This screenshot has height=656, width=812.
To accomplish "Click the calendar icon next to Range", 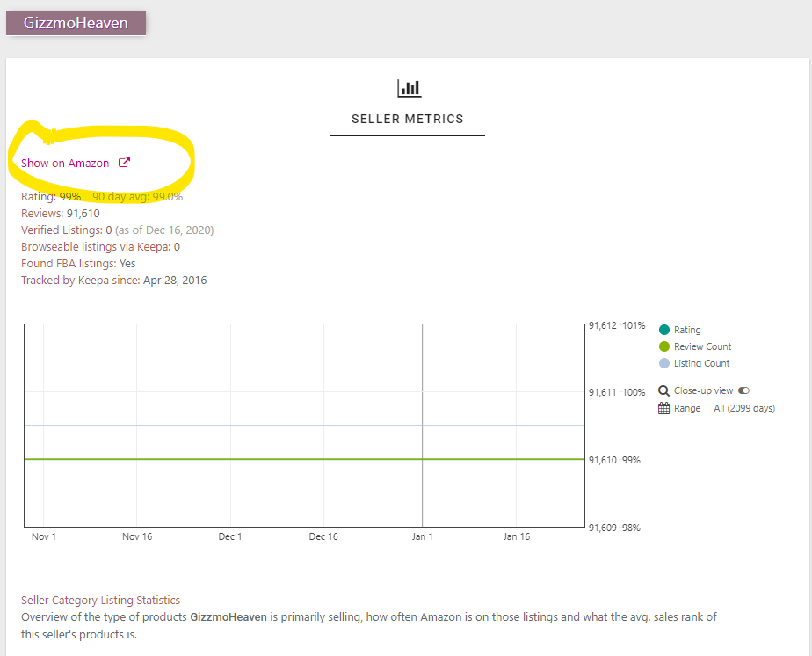I will click(663, 407).
